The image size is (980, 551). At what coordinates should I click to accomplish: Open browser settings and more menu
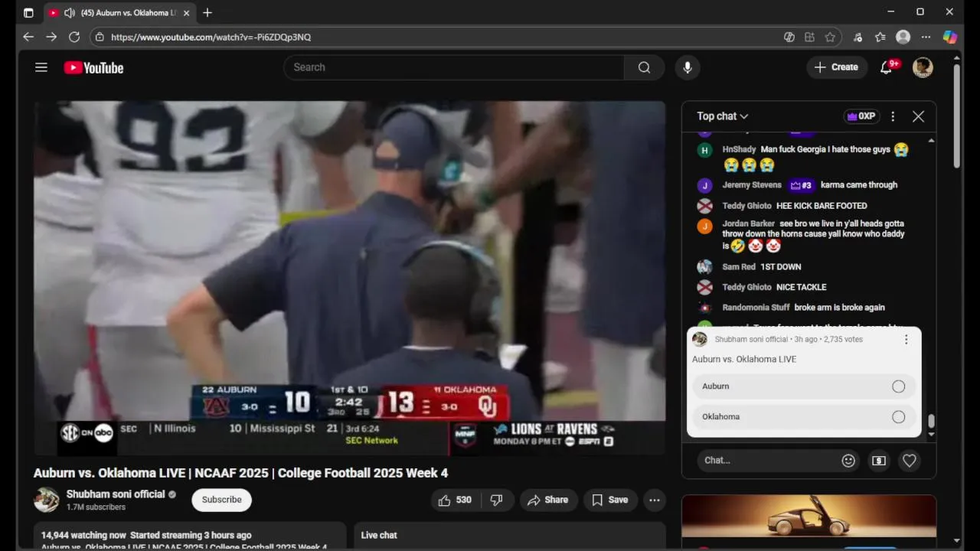pos(926,37)
